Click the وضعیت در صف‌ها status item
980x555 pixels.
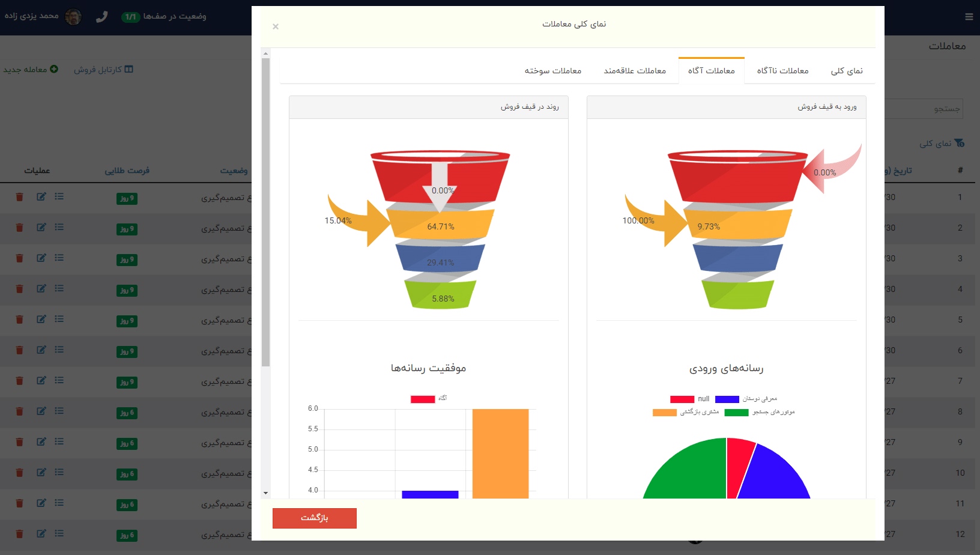164,16
